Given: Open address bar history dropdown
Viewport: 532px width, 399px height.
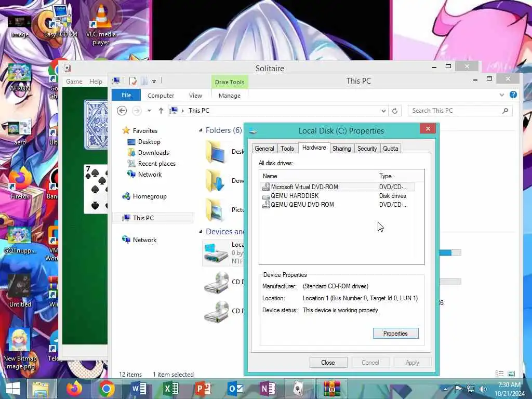Looking at the screenshot, I should pos(383,111).
